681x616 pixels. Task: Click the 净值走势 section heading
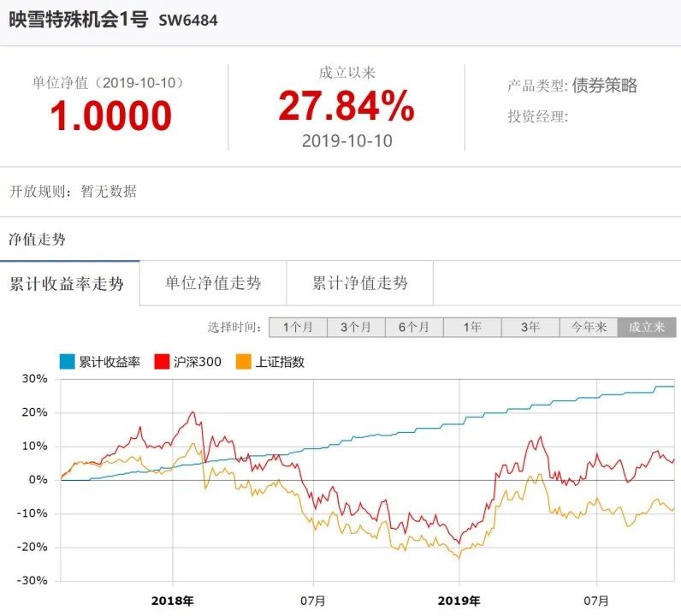tap(37, 239)
